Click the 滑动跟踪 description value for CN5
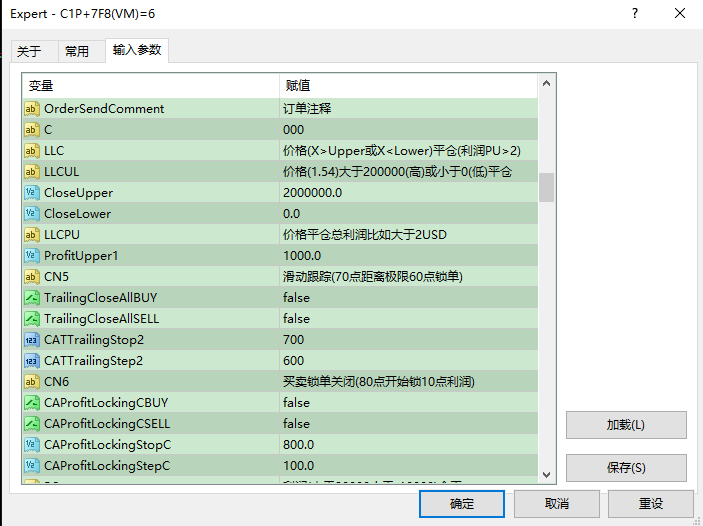 [373, 277]
